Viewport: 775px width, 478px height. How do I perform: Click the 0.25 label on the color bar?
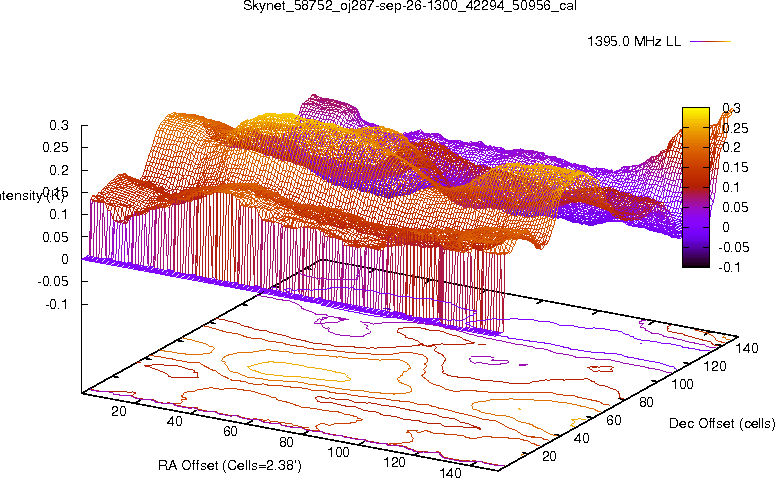click(x=735, y=128)
